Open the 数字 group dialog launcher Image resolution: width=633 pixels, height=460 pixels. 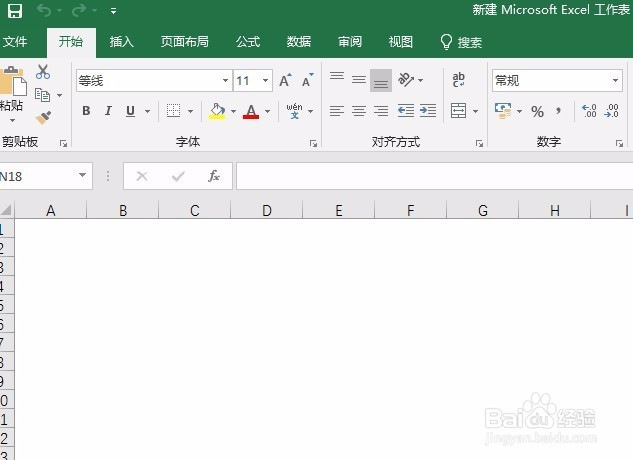tap(619, 143)
